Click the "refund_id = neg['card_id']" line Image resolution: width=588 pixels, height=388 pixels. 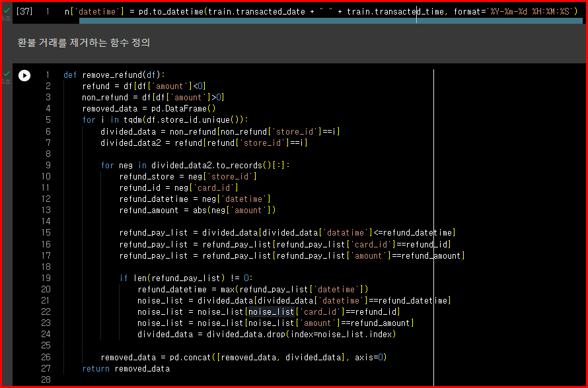[x=179, y=187]
